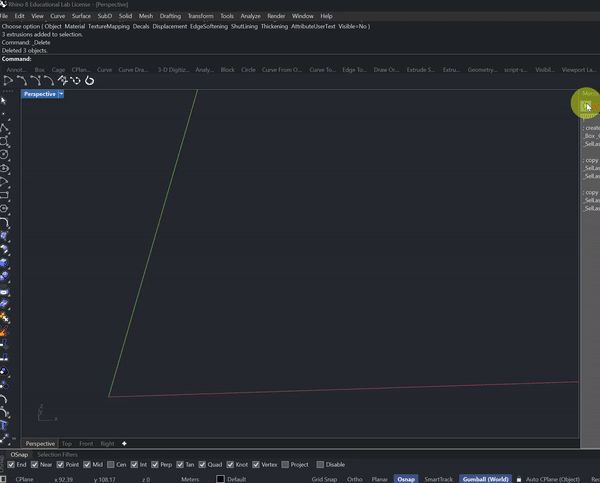This screenshot has height=483, width=600.
Task: Select the Rectangle tool icon
Action: (x=4, y=196)
